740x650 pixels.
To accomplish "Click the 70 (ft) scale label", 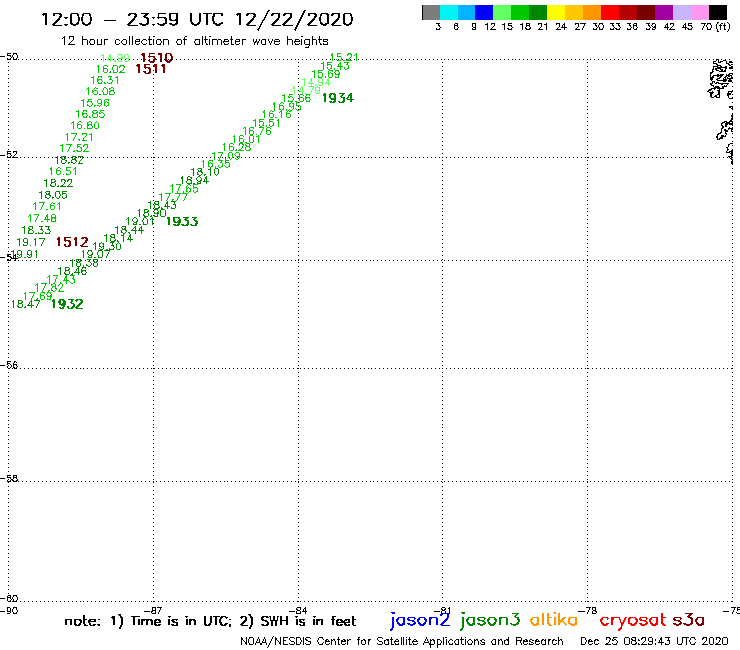I will 715,26.
